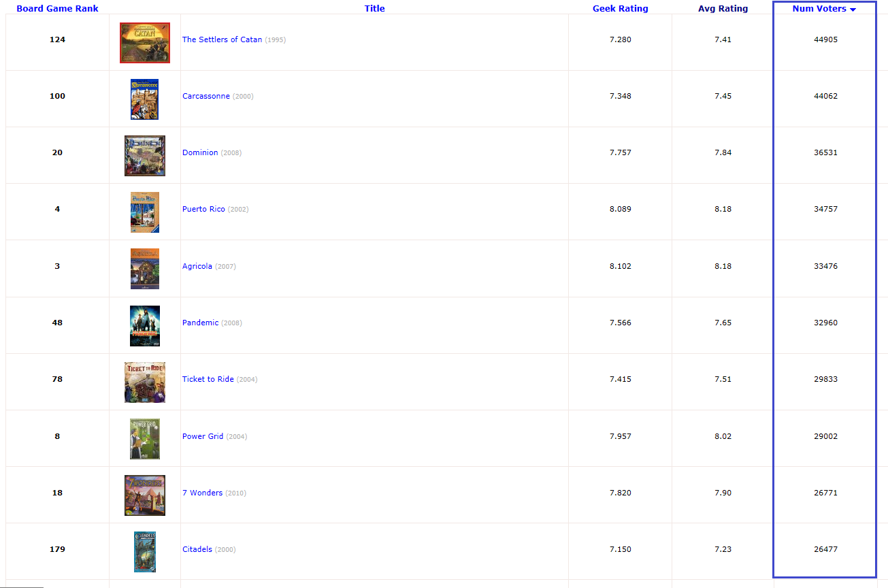Click Geek Rating 8.102 for Agricola
This screenshot has width=888, height=588.
click(621, 266)
